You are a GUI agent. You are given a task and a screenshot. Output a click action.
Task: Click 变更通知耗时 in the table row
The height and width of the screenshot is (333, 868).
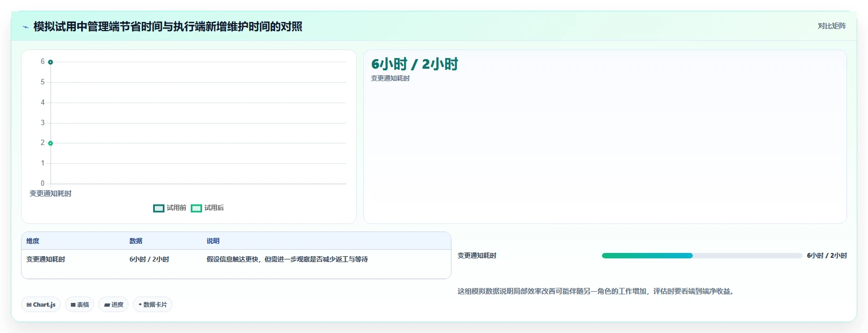coord(46,259)
